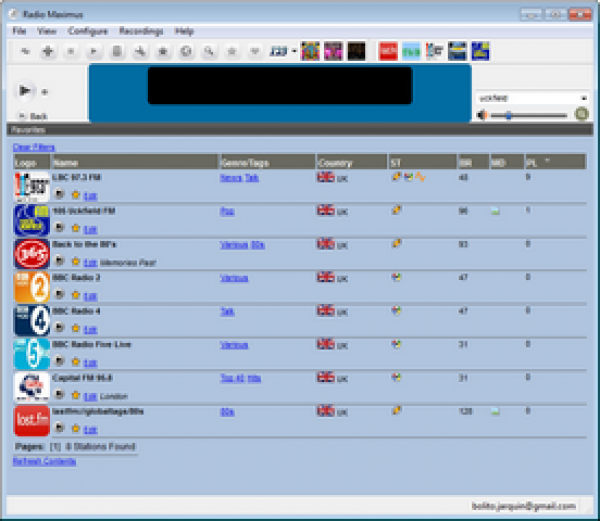Click Edit link for Capital FM 95.8

point(90,397)
